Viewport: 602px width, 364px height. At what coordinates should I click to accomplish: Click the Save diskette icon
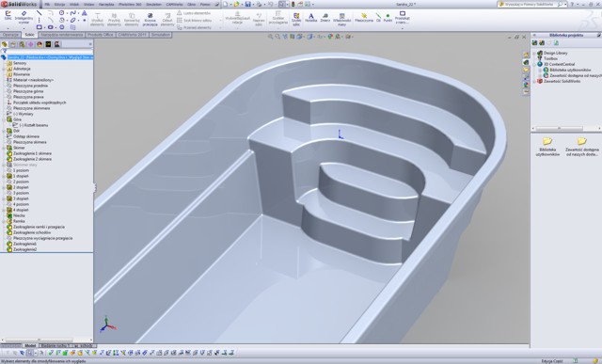[248, 4]
